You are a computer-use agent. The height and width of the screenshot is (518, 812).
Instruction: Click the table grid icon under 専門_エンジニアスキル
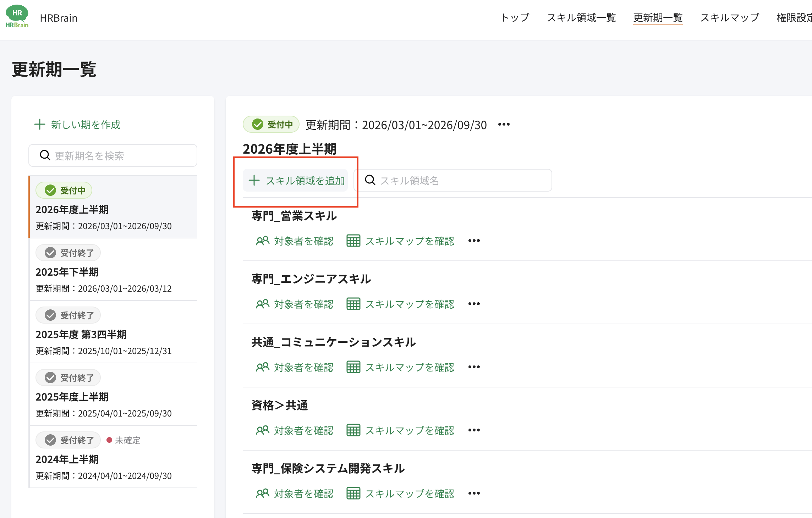click(x=353, y=304)
